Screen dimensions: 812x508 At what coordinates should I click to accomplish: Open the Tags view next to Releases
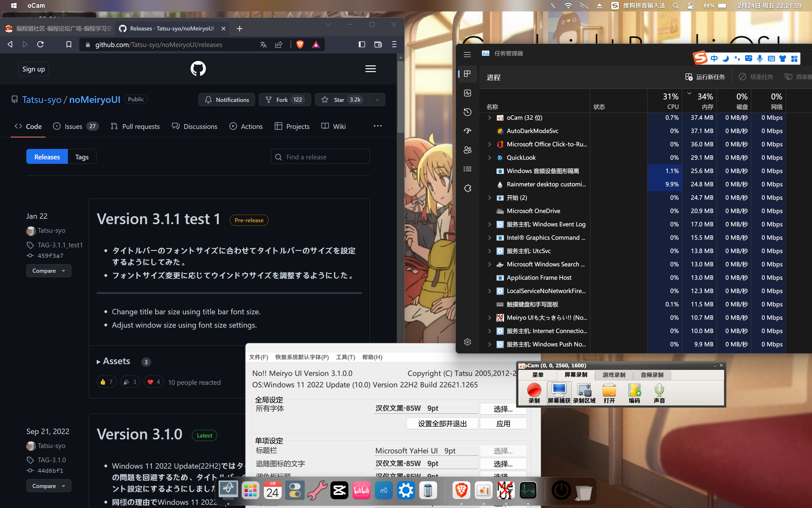coord(82,157)
